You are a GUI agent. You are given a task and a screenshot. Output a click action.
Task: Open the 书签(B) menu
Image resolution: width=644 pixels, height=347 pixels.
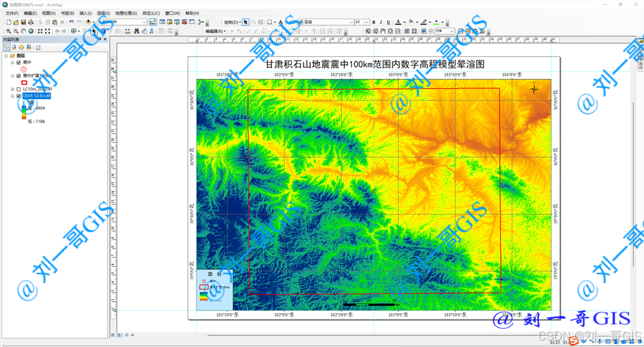point(68,13)
